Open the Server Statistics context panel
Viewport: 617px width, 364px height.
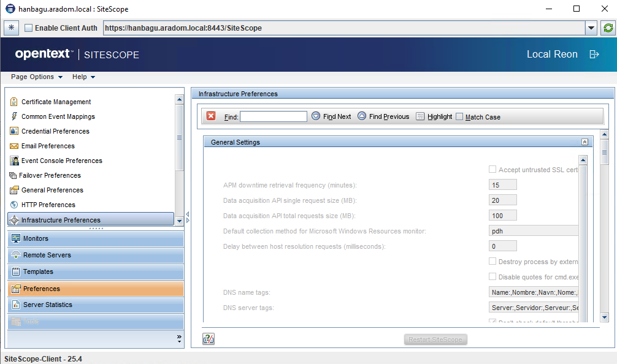pyautogui.click(x=96, y=305)
